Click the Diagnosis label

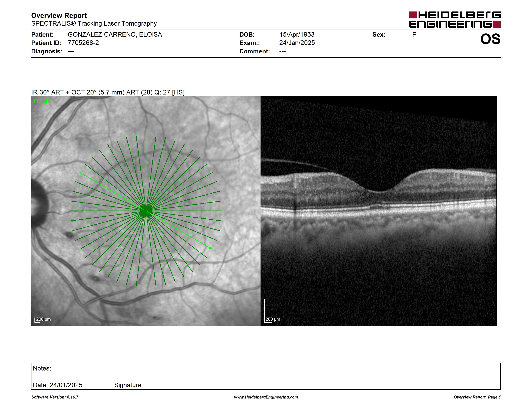click(x=47, y=51)
